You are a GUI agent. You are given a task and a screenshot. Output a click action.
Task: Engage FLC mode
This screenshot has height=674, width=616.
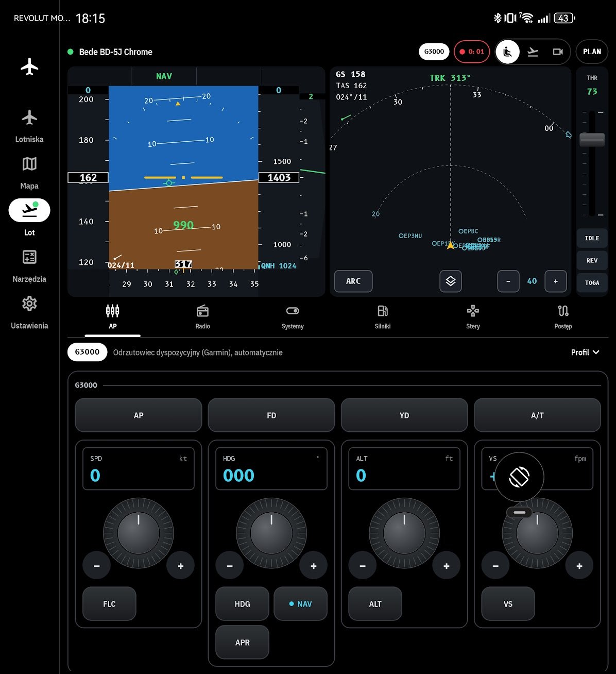[109, 604]
